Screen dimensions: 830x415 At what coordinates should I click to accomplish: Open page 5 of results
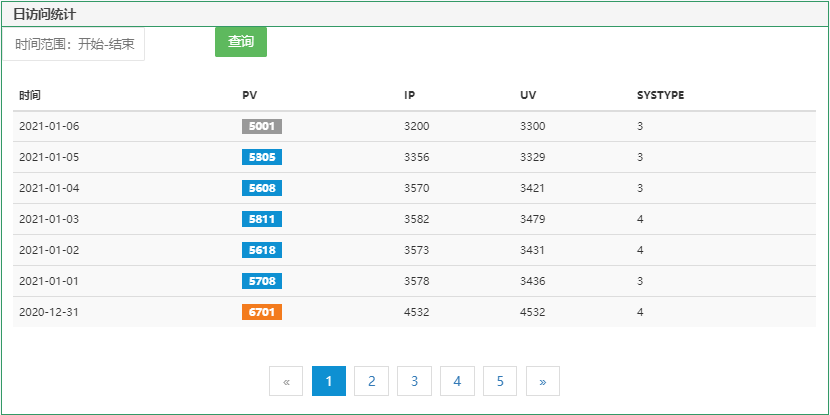click(500, 381)
